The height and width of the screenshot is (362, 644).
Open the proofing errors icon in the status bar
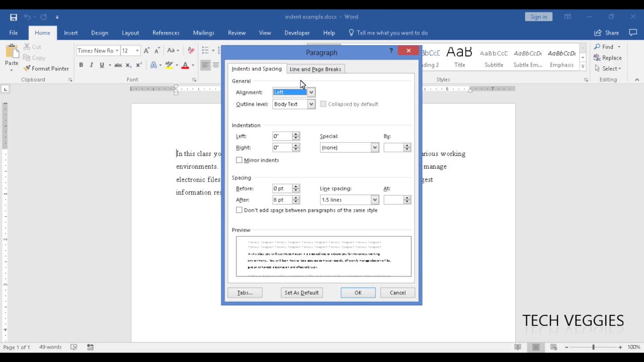[x=74, y=347]
